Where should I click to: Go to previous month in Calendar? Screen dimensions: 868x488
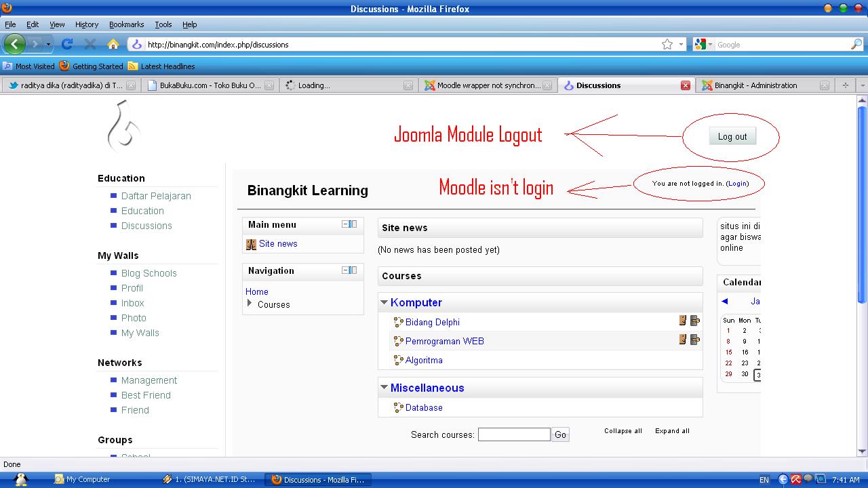tap(725, 301)
